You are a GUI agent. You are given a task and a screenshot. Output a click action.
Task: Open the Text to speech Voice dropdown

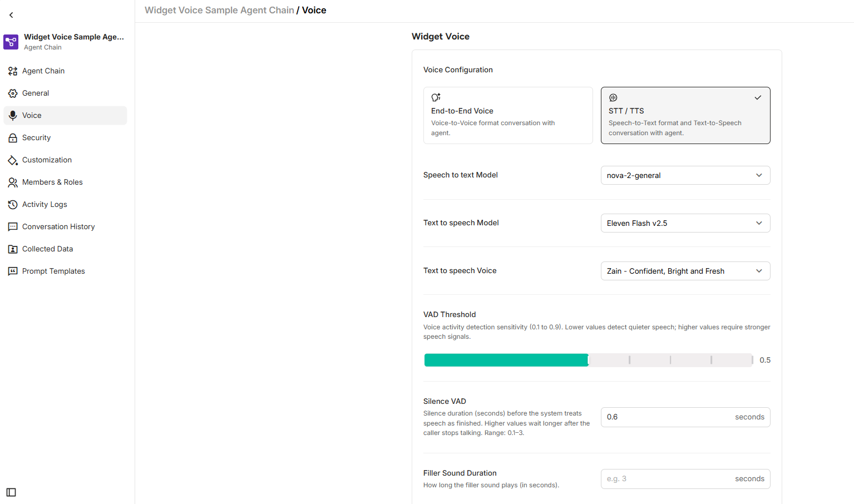click(x=685, y=271)
